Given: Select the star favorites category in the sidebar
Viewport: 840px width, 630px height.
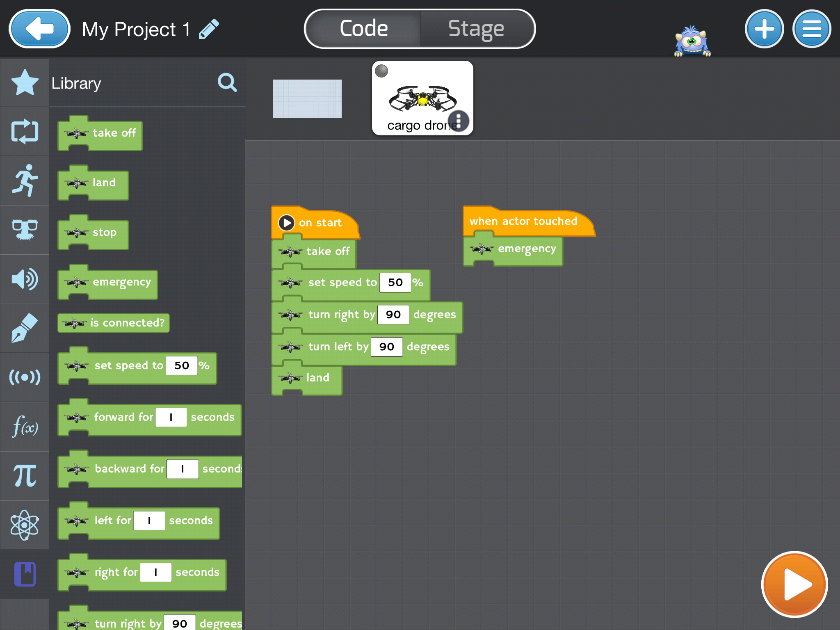Looking at the screenshot, I should [24, 83].
